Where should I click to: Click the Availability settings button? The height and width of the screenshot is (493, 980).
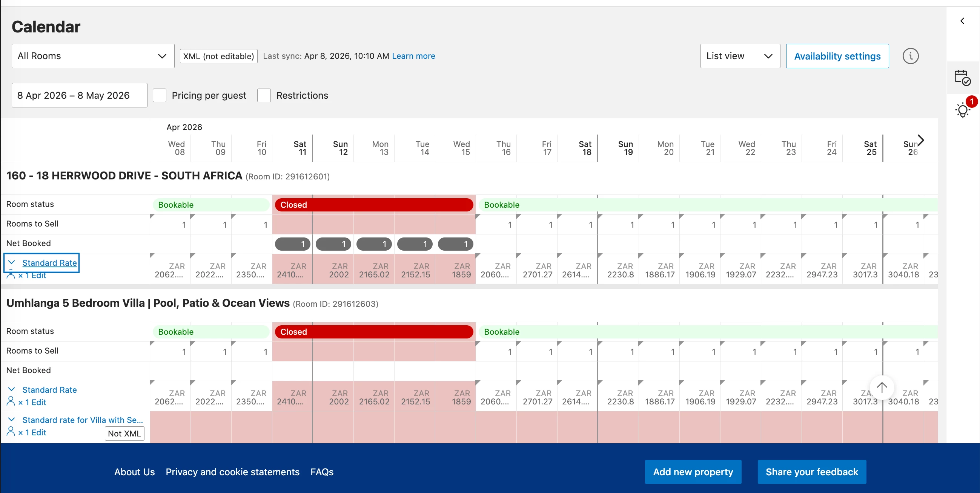837,56
